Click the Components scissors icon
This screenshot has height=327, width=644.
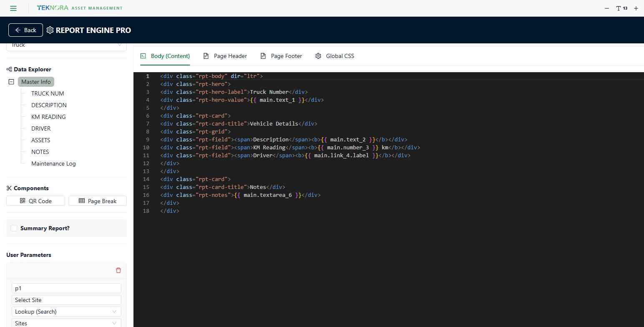click(9, 188)
